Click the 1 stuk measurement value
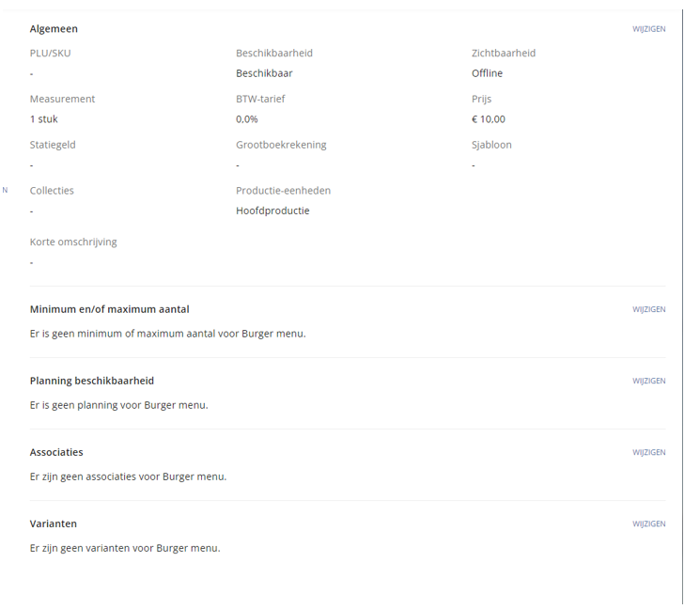700x609 pixels. (x=43, y=119)
